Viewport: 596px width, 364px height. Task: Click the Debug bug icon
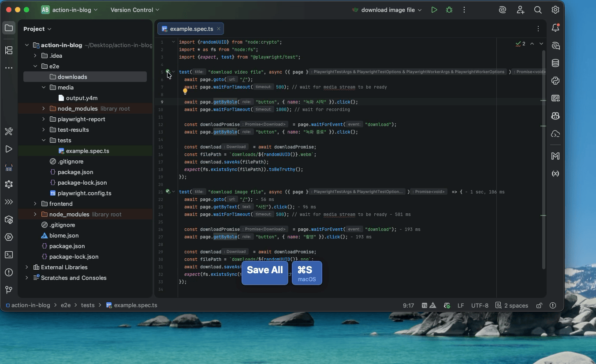[x=449, y=10]
